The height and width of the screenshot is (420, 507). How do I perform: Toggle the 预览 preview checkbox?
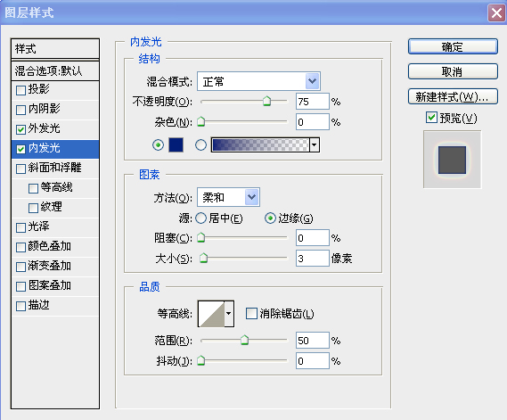coord(431,118)
